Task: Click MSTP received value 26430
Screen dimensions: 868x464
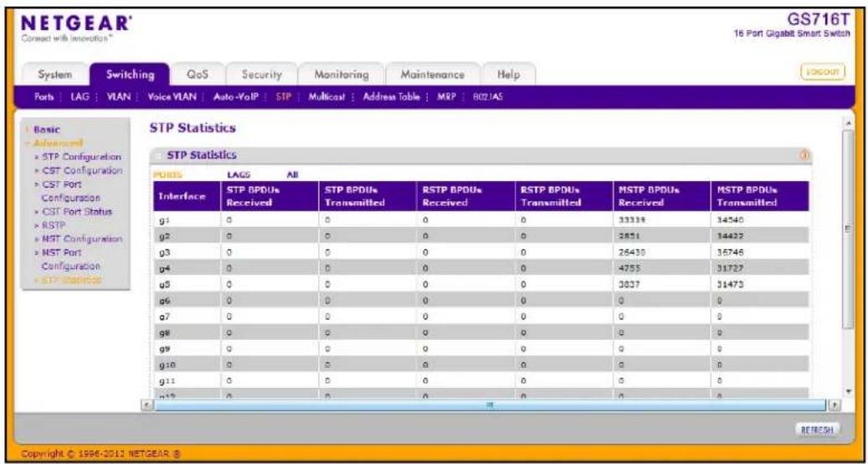Action: [x=632, y=252]
